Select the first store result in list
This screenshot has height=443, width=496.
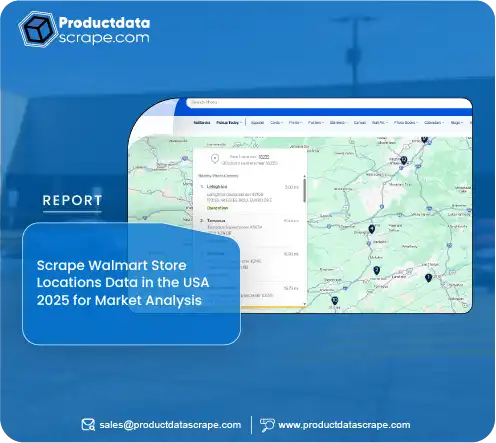coord(249,197)
